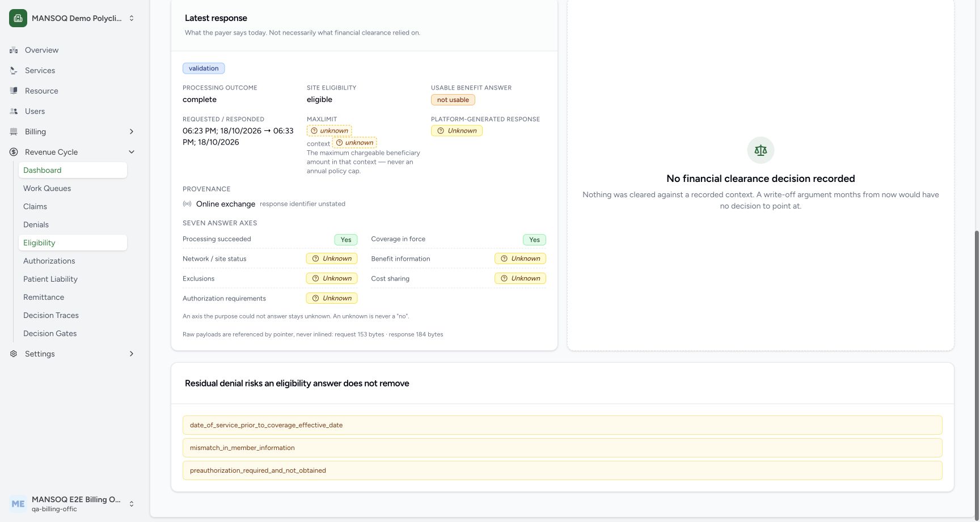Open Decision Traces page
This screenshot has width=980, height=522.
click(x=73, y=315)
